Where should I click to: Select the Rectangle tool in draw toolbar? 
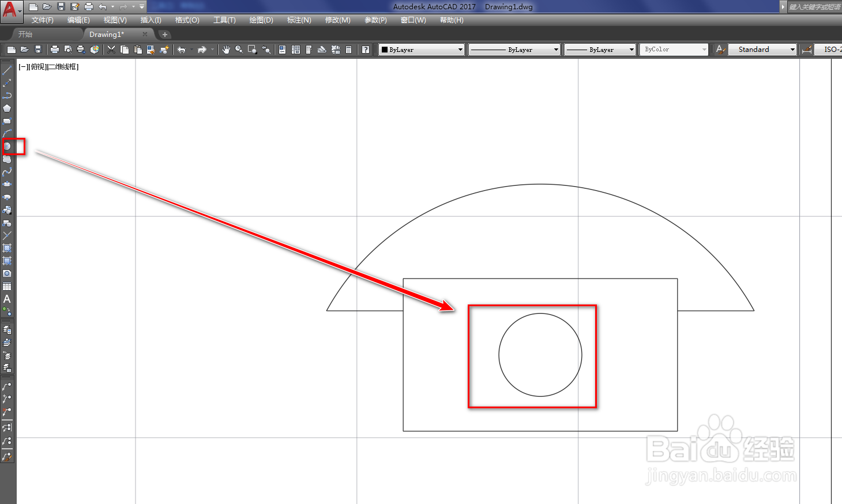(x=7, y=121)
